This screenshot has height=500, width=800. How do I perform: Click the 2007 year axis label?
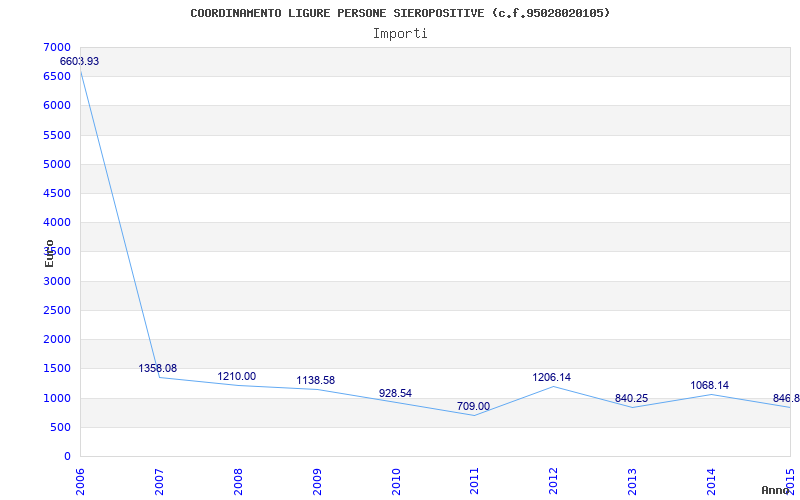coord(159,482)
